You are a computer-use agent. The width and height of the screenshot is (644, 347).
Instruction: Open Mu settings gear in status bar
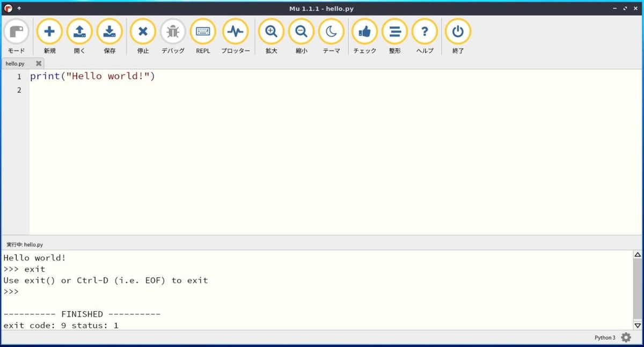[x=626, y=337]
